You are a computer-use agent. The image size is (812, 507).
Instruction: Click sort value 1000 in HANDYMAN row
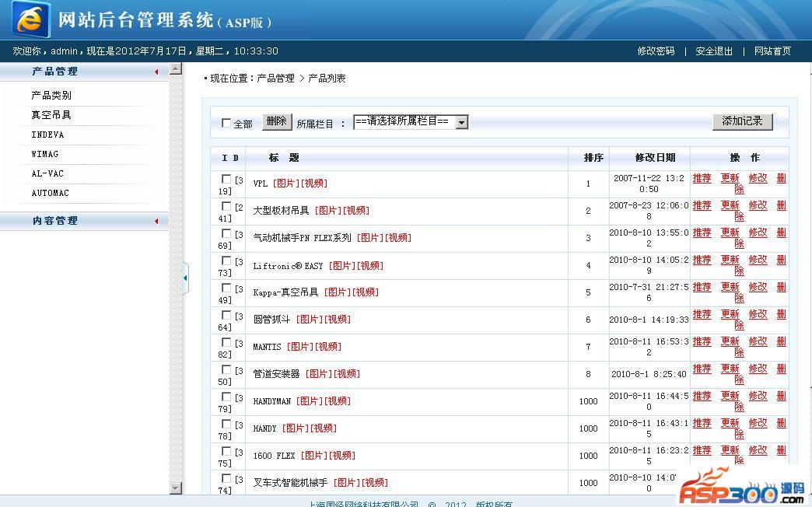[x=588, y=401]
